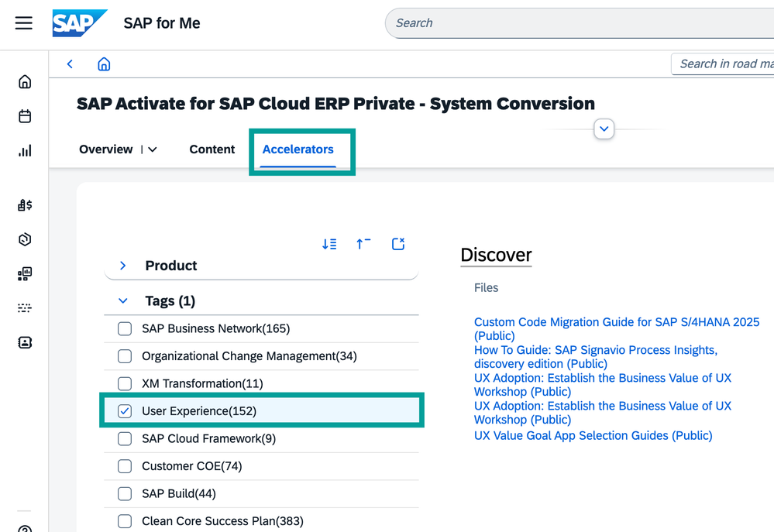Switch to the Content tab
774x532 pixels.
coord(212,149)
